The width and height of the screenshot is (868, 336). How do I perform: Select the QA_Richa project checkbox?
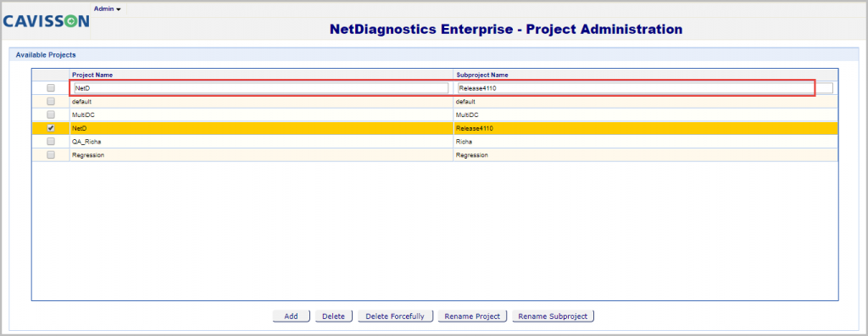pos(51,142)
